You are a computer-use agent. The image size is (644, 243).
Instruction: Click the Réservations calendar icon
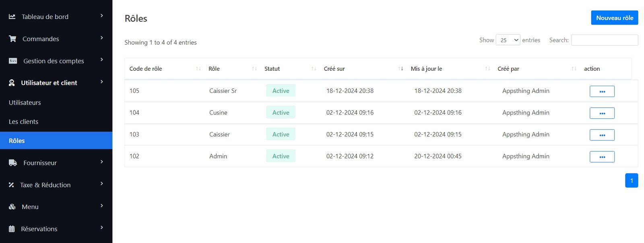12,229
